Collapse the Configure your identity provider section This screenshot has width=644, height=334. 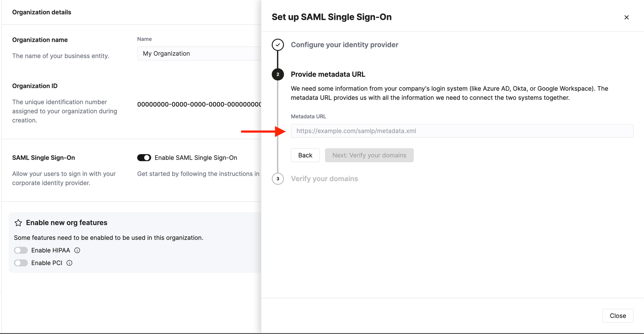(x=344, y=45)
